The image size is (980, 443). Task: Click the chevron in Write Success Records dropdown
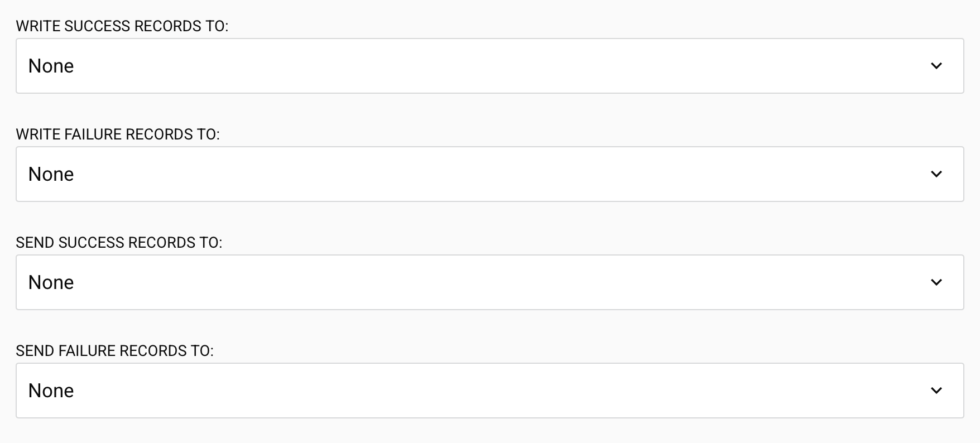(x=936, y=66)
